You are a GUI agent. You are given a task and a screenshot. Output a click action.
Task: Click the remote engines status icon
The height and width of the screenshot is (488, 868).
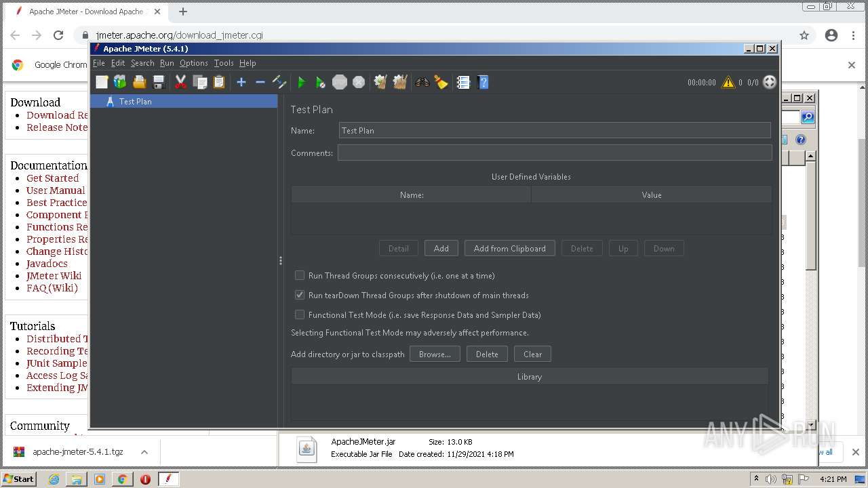click(x=770, y=82)
